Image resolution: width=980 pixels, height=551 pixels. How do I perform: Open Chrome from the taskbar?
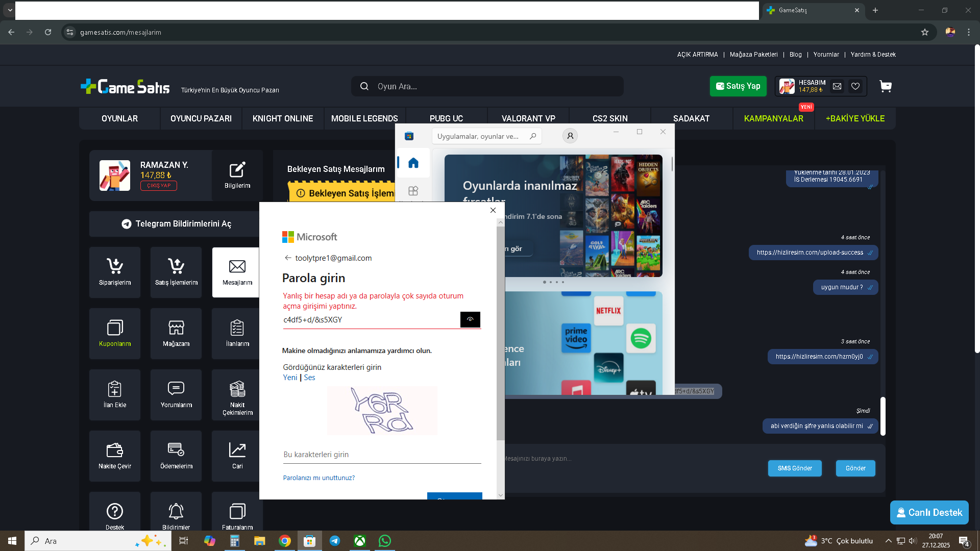[285, 541]
